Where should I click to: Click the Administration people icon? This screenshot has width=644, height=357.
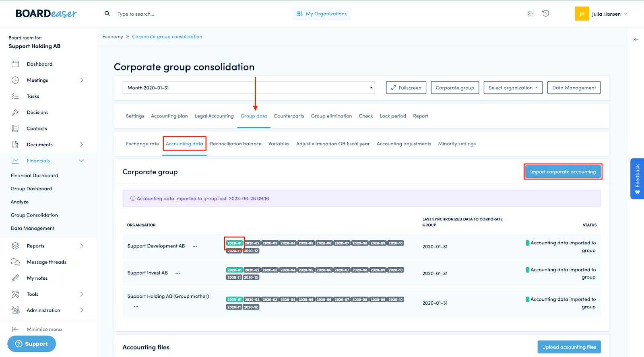(x=15, y=310)
